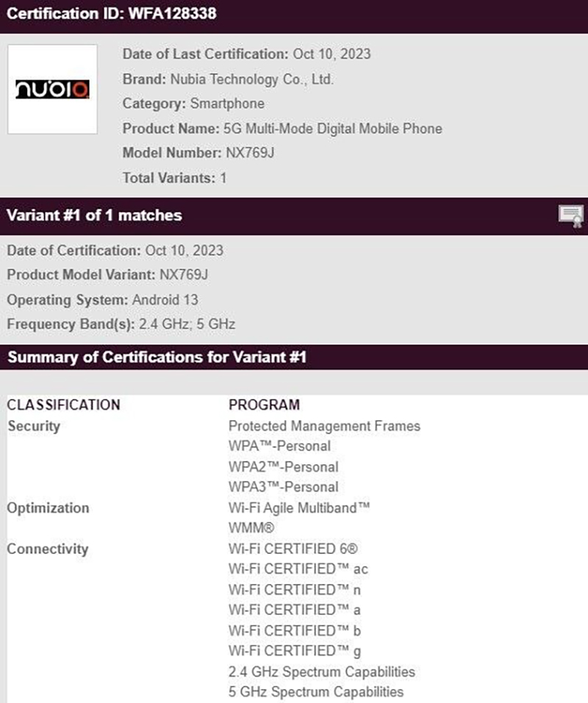Select the Certification ID WFA128338 header
The width and height of the screenshot is (588, 703).
tap(112, 13)
